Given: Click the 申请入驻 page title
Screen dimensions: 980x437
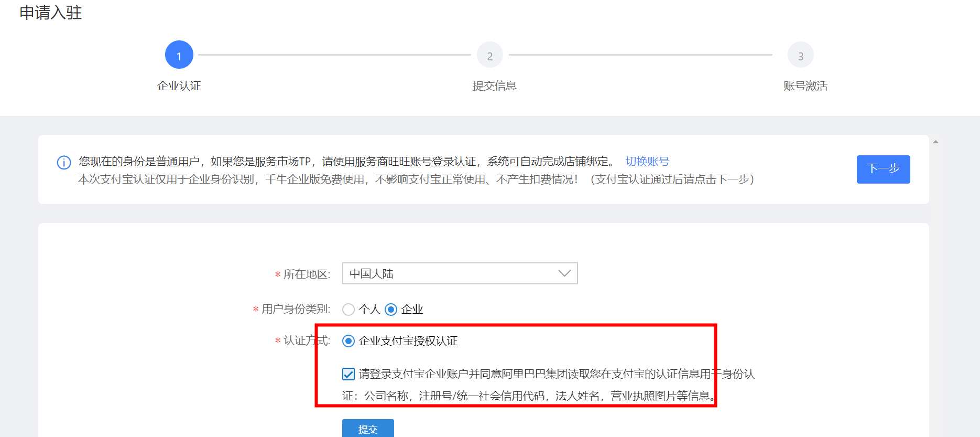Looking at the screenshot, I should coord(51,12).
